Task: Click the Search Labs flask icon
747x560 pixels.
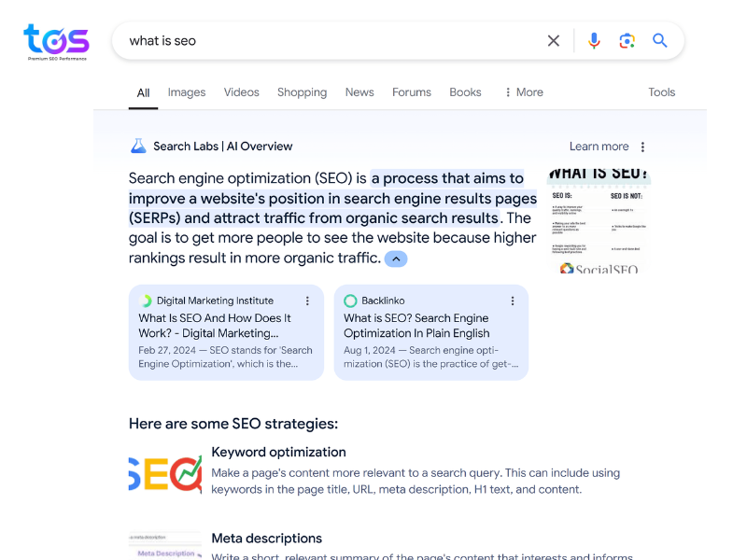Action: point(138,146)
